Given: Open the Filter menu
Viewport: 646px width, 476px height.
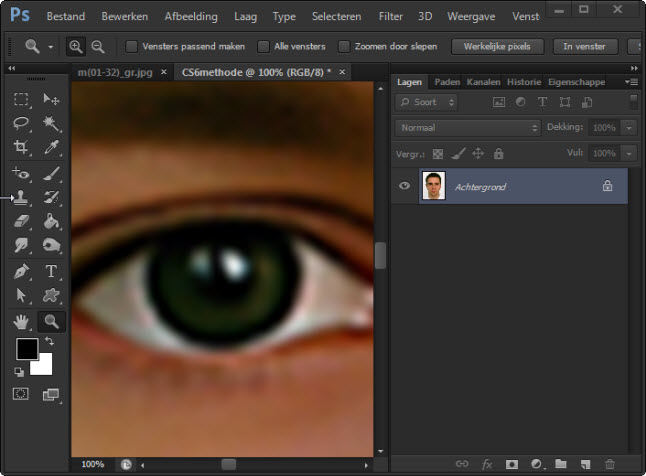Looking at the screenshot, I should 391,16.
